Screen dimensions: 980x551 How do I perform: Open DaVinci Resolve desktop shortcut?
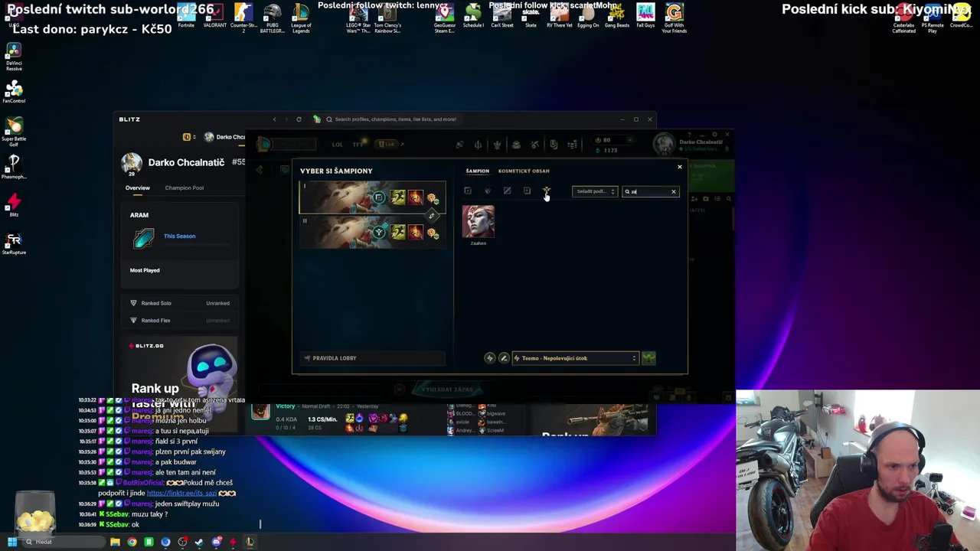click(x=14, y=57)
